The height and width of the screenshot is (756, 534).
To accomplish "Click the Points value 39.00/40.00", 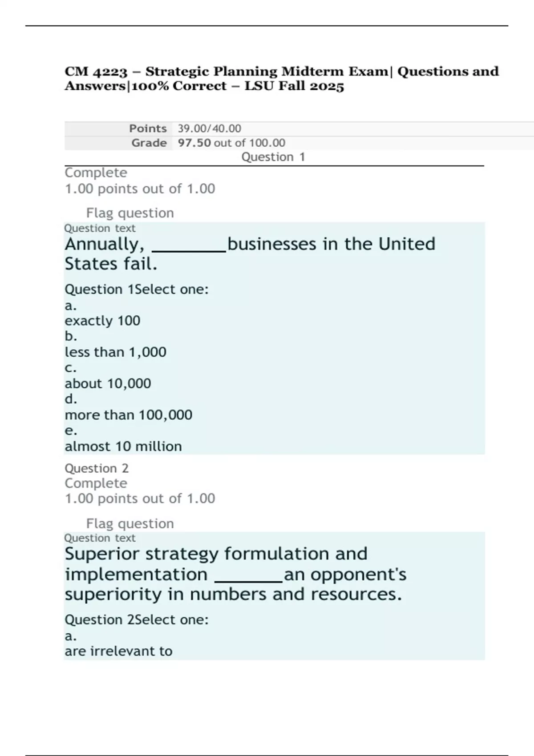I will pyautogui.click(x=209, y=129).
